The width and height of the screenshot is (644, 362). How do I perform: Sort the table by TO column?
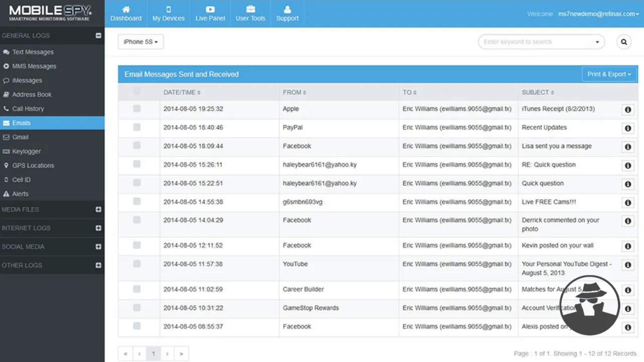410,93
